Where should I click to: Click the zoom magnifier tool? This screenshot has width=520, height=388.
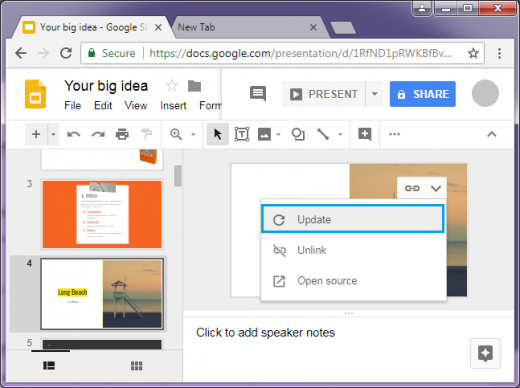pos(176,134)
